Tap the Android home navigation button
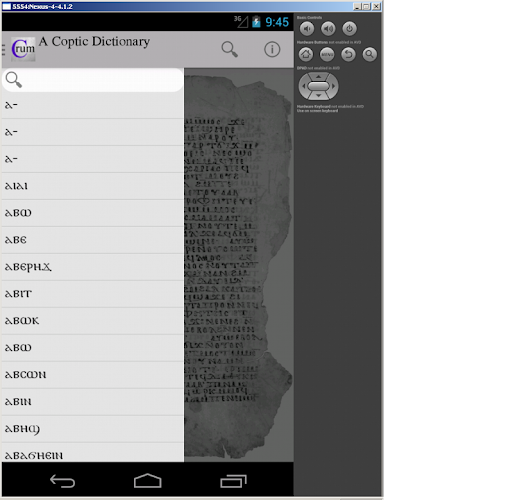 tap(148, 481)
